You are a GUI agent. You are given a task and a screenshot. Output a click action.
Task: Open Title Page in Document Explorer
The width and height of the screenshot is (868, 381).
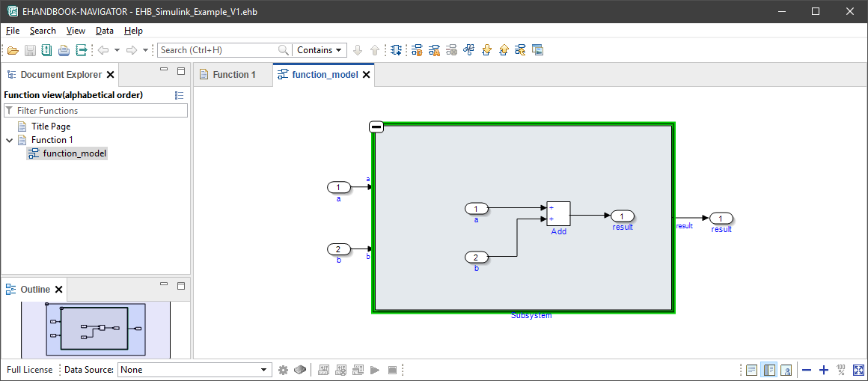tap(51, 127)
